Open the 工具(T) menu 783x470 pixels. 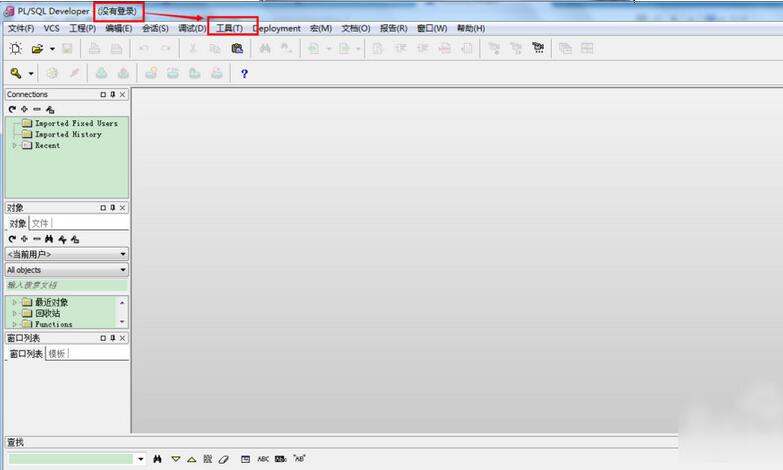click(x=229, y=28)
